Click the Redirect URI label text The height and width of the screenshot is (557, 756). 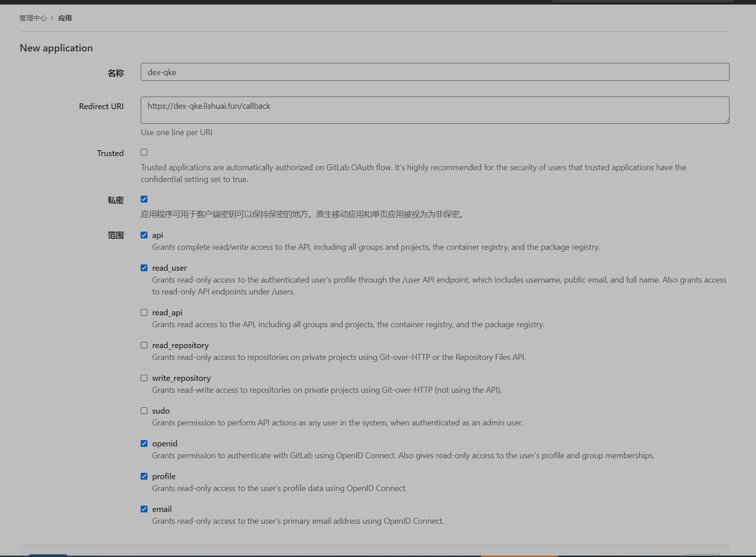101,106
